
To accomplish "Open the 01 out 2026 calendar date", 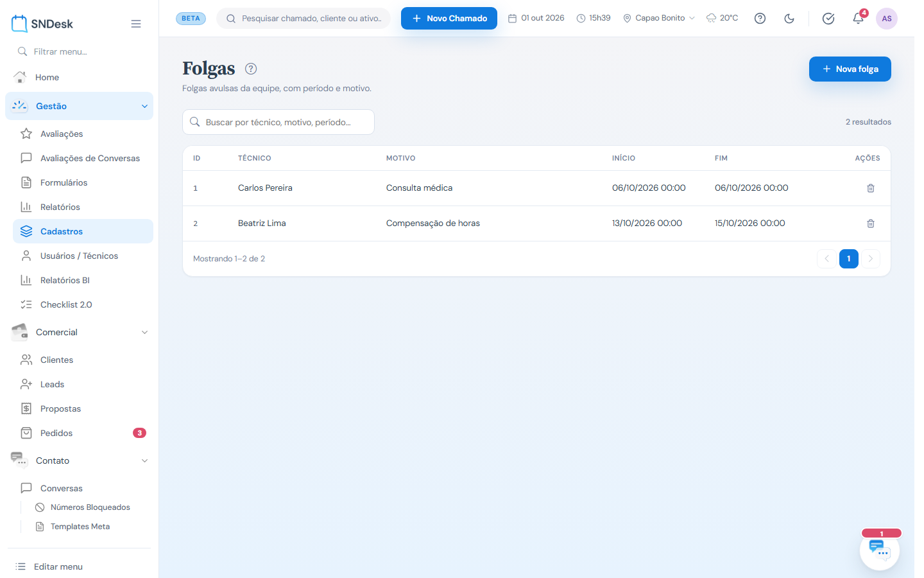I will coord(536,18).
